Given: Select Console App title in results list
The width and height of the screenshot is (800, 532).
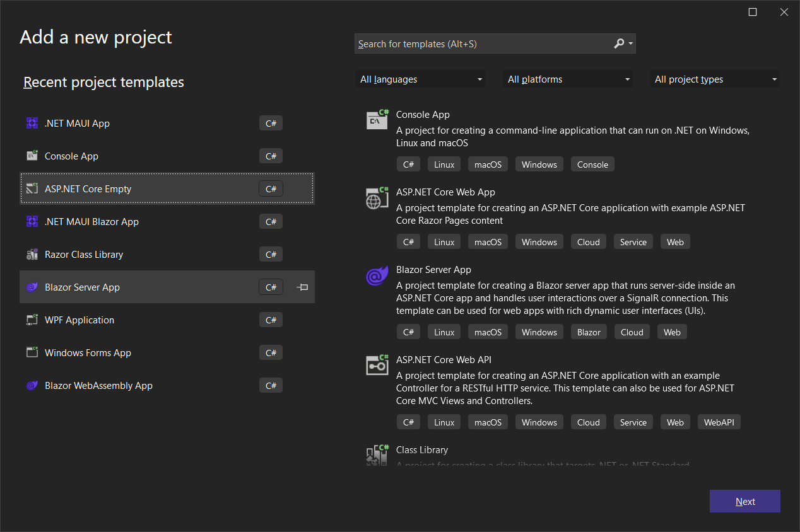Looking at the screenshot, I should 423,115.
